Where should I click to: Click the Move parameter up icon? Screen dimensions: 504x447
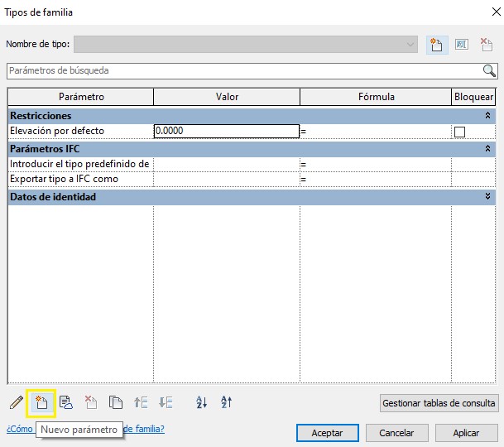point(141,403)
